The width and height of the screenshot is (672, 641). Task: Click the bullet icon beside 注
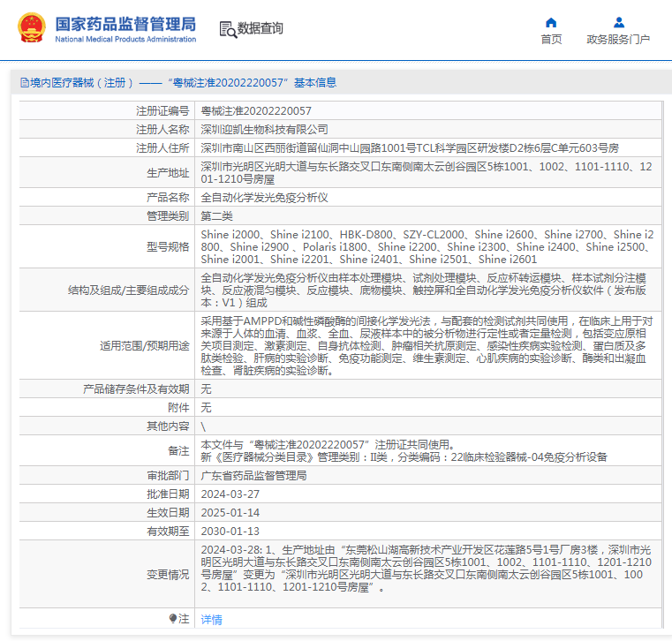pos(173,618)
